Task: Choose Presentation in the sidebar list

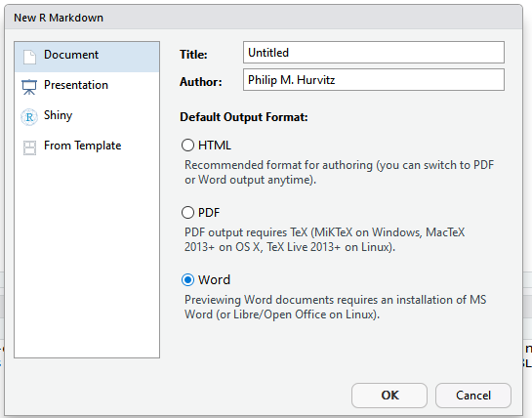Action: point(87,87)
